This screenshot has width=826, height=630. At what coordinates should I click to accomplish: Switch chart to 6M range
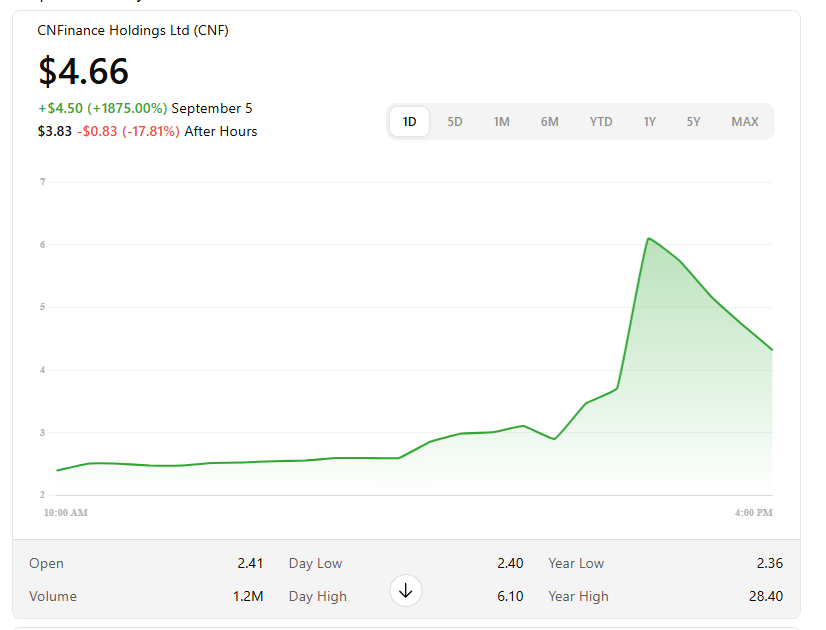point(550,122)
